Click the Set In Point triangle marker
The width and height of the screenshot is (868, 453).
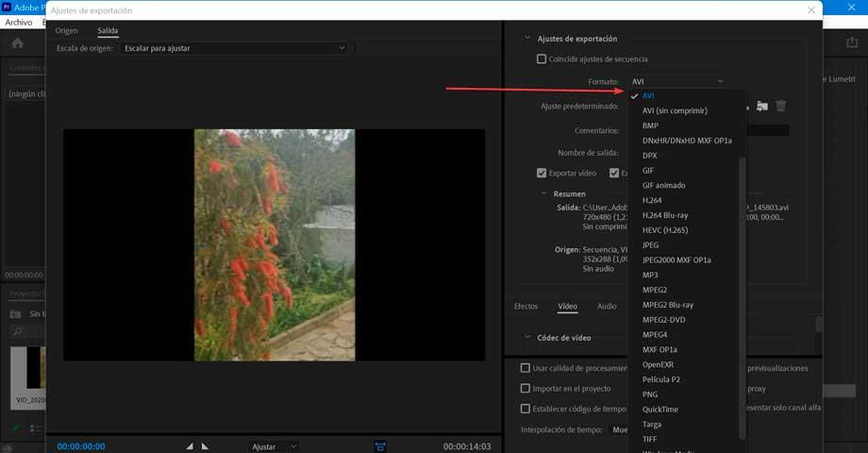click(190, 446)
